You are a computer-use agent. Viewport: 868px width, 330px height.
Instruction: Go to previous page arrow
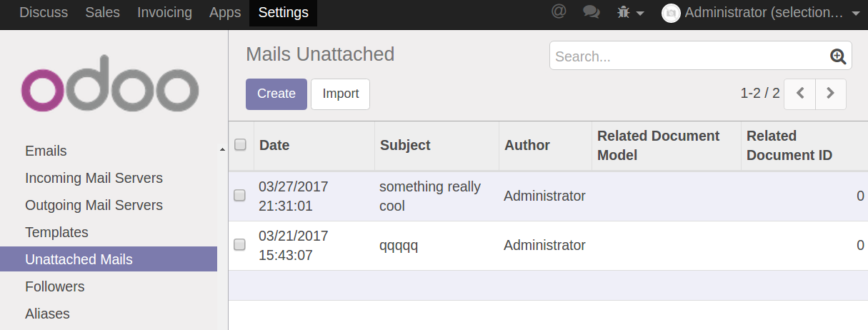tap(800, 94)
